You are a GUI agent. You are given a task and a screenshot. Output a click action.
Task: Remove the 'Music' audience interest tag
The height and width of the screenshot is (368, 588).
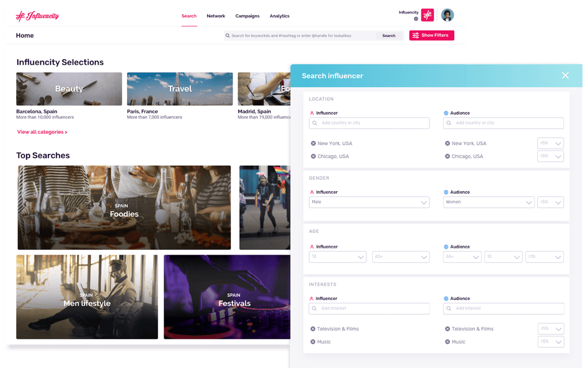click(446, 342)
